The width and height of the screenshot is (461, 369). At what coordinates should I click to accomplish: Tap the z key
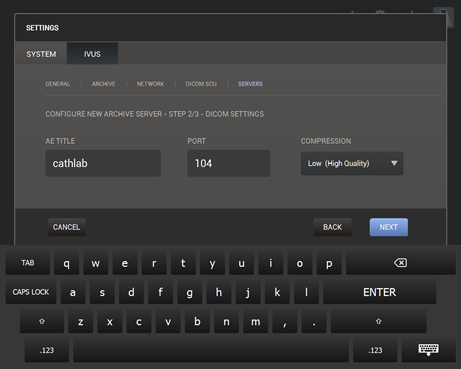(80, 321)
